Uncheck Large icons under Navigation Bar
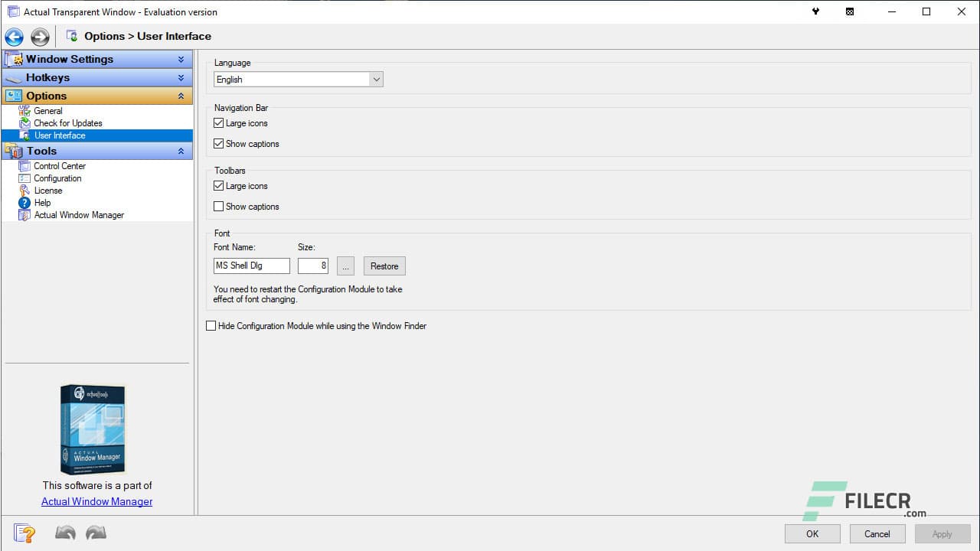Viewport: 980px width, 551px height. [218, 123]
